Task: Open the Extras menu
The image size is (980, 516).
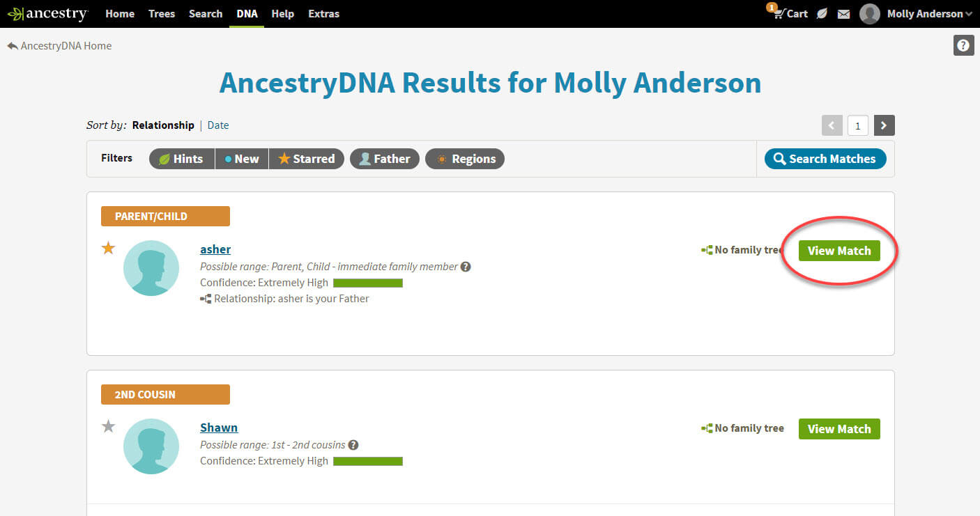Action: coord(323,14)
